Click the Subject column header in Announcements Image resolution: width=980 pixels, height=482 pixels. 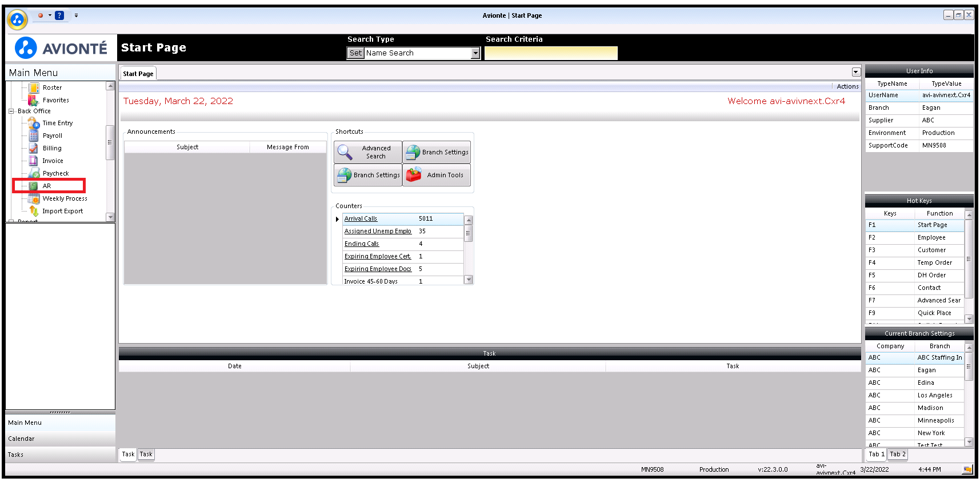tap(187, 147)
